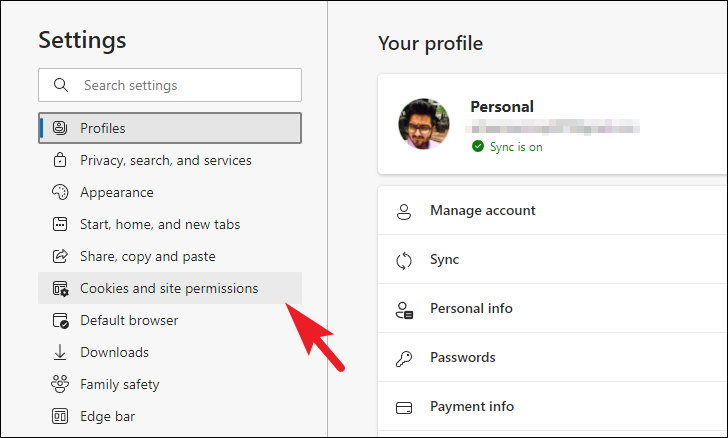Click the Personal profile avatar picture
The image size is (728, 438).
tap(424, 124)
